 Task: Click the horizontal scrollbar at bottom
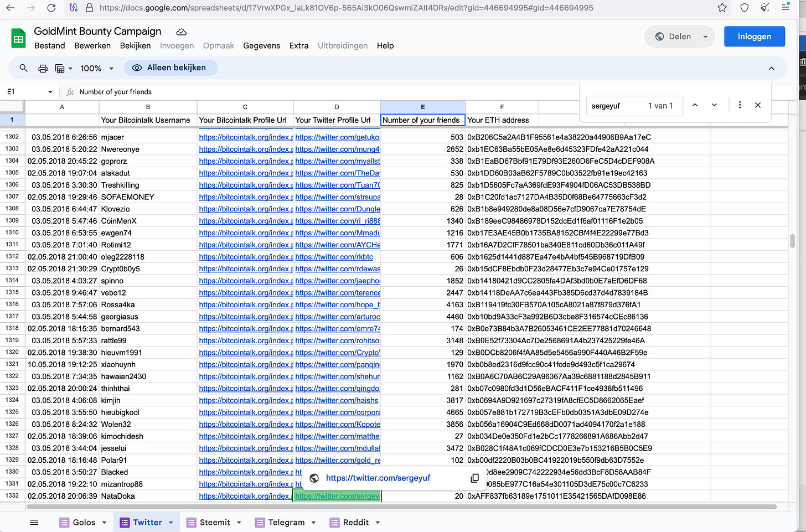coord(401,507)
